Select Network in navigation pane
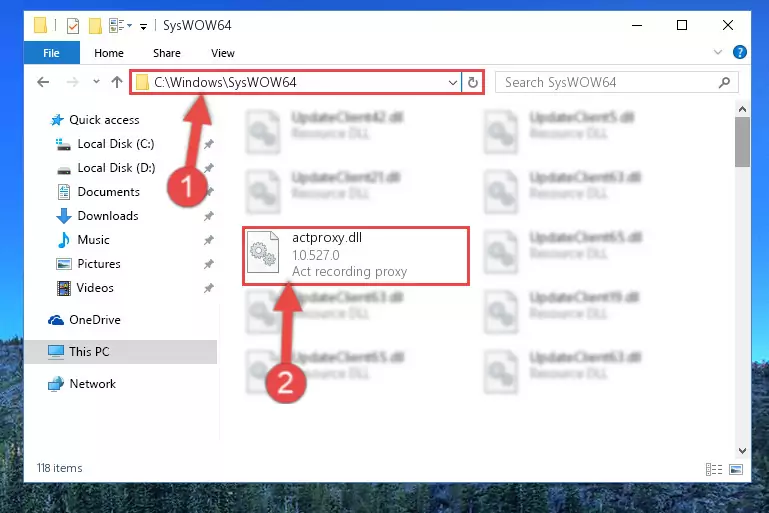 82,384
